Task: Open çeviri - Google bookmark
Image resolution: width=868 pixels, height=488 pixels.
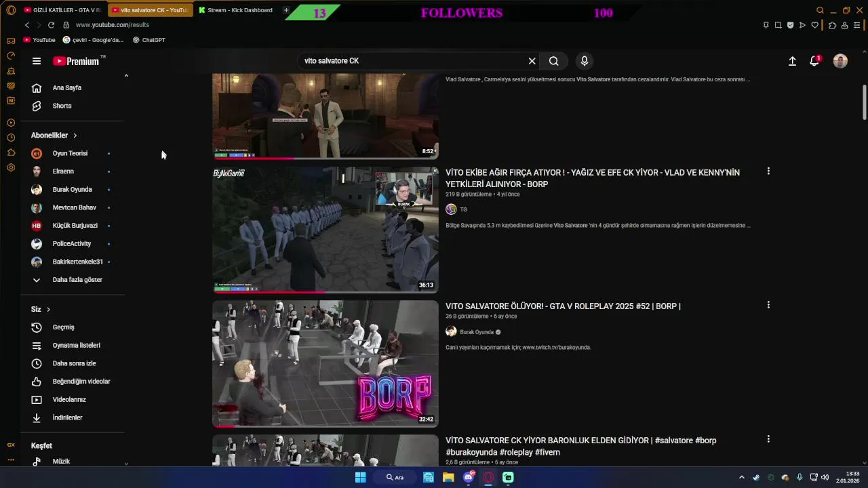Action: (93, 40)
